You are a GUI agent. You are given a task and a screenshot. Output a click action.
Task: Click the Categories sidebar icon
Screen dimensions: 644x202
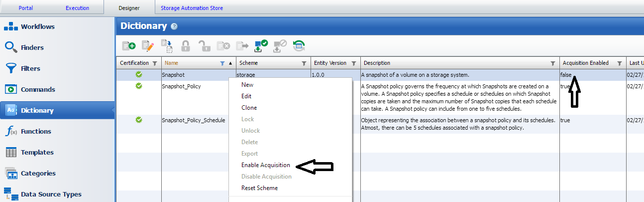coord(11,173)
